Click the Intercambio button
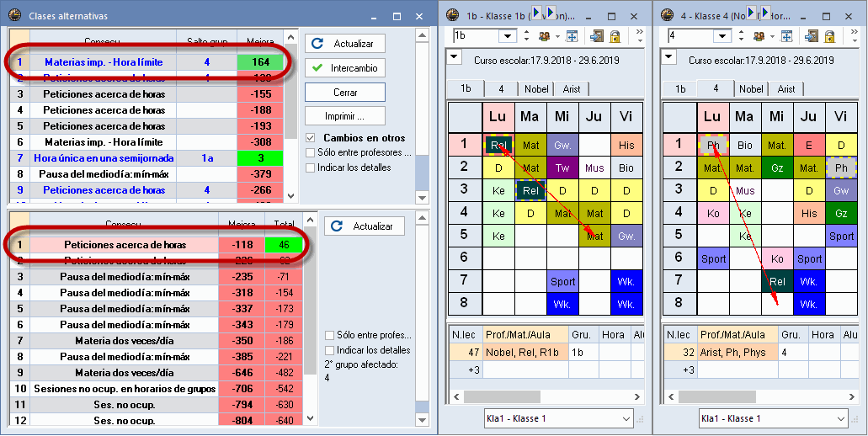The image size is (868, 436). pyautogui.click(x=345, y=68)
